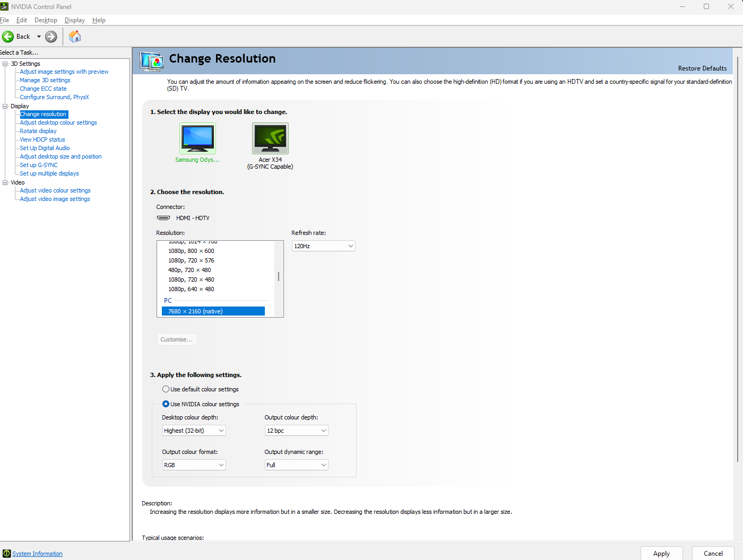
Task: Open the Desktop colour depth dropdown
Action: point(194,431)
